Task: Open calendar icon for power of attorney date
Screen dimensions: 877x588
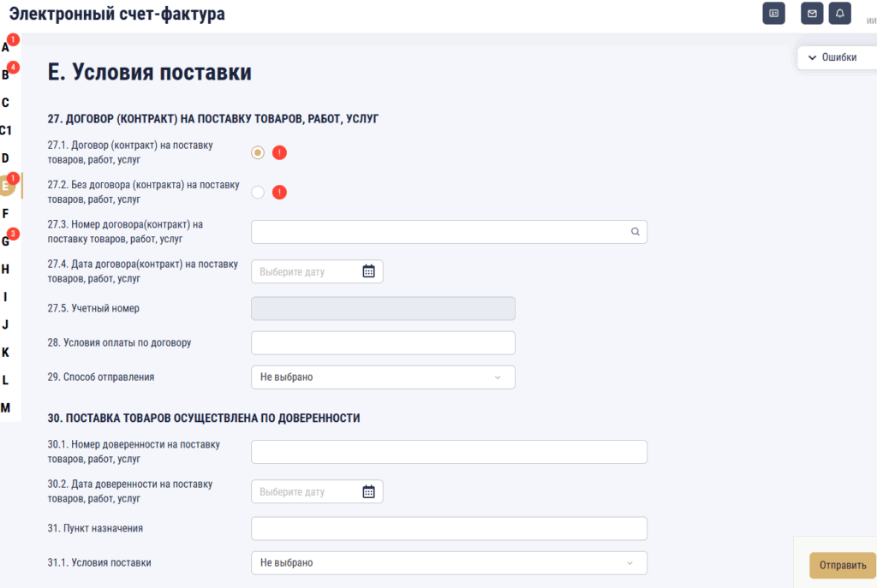Action: (368, 492)
